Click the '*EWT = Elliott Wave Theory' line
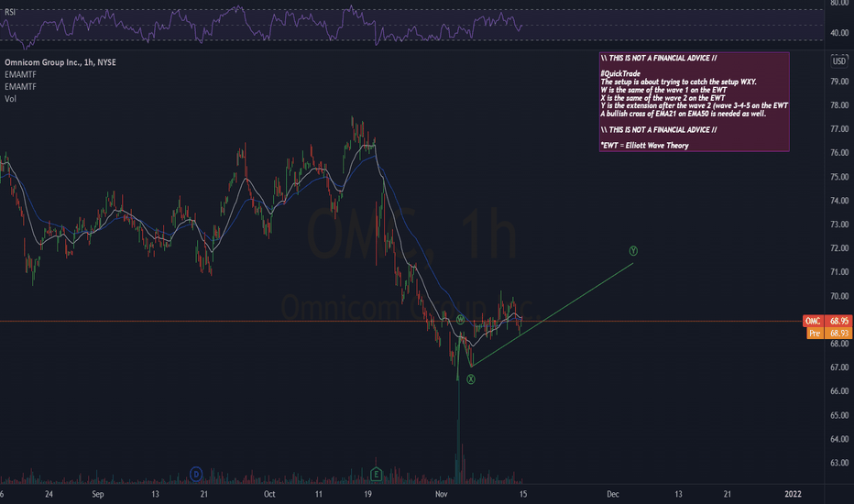Screen dimensions: 854x504 [645, 146]
